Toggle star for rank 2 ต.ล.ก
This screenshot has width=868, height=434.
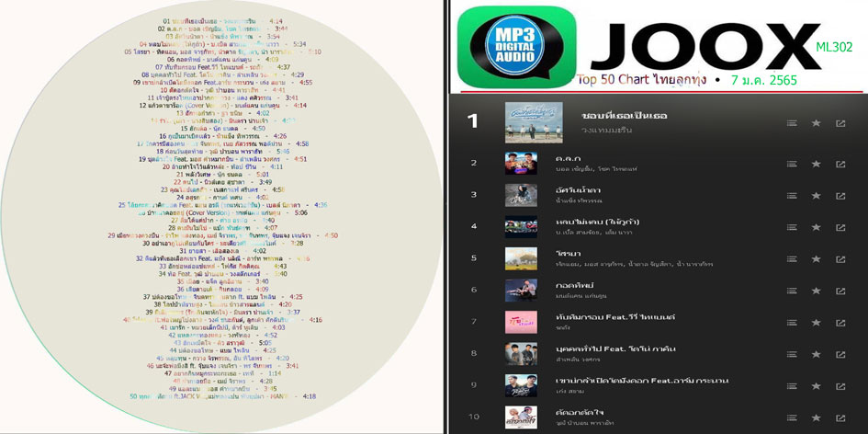[x=816, y=164]
